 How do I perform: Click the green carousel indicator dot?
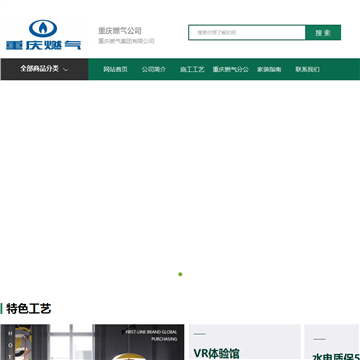click(180, 274)
